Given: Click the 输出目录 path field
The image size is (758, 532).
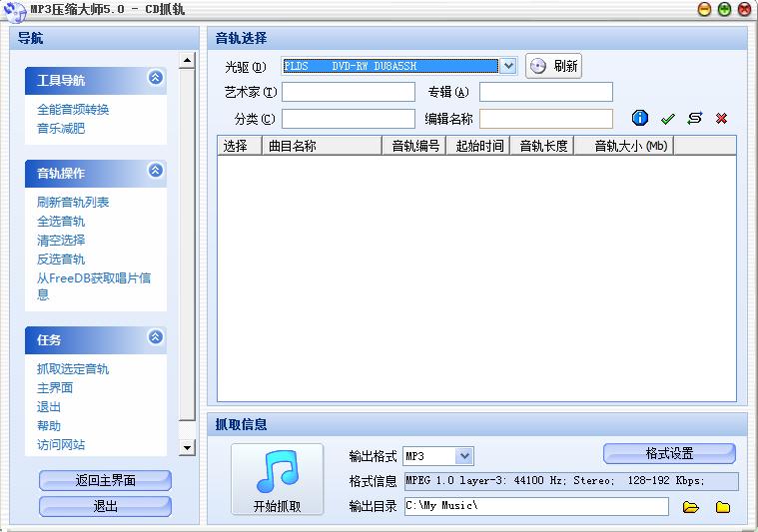Looking at the screenshot, I should point(536,506).
